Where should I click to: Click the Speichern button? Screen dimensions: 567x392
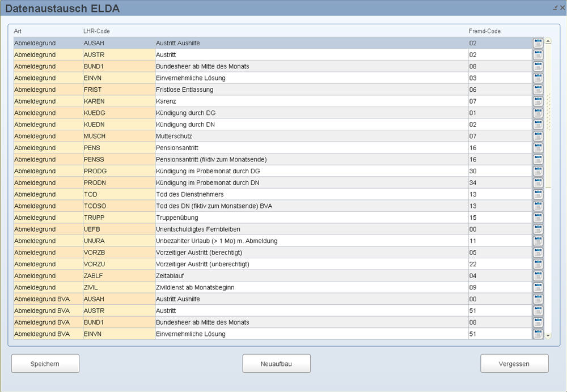click(x=45, y=364)
